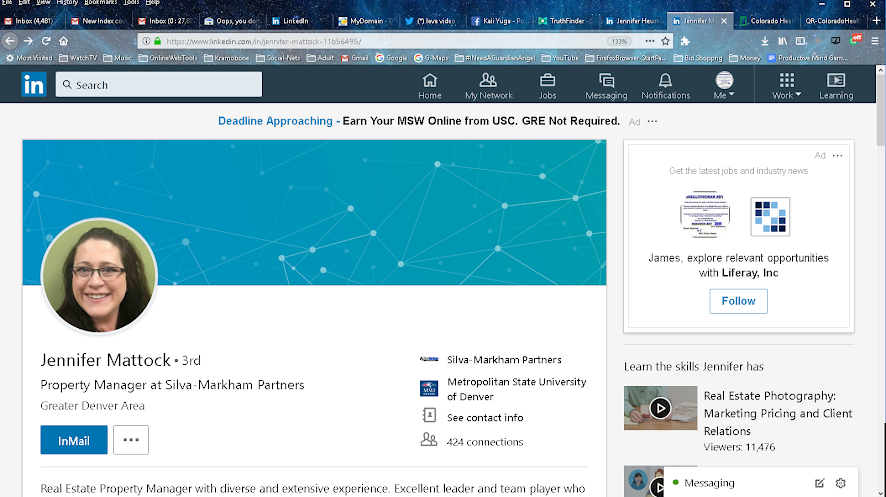The image size is (886, 497).
Task: Open Jennifer Mattock's profile photo
Action: 99,276
